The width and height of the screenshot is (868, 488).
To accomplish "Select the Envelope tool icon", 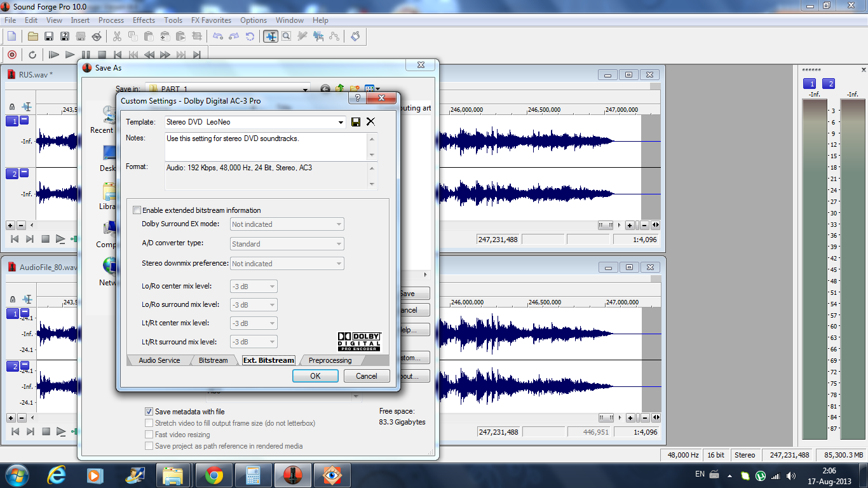I will click(334, 36).
